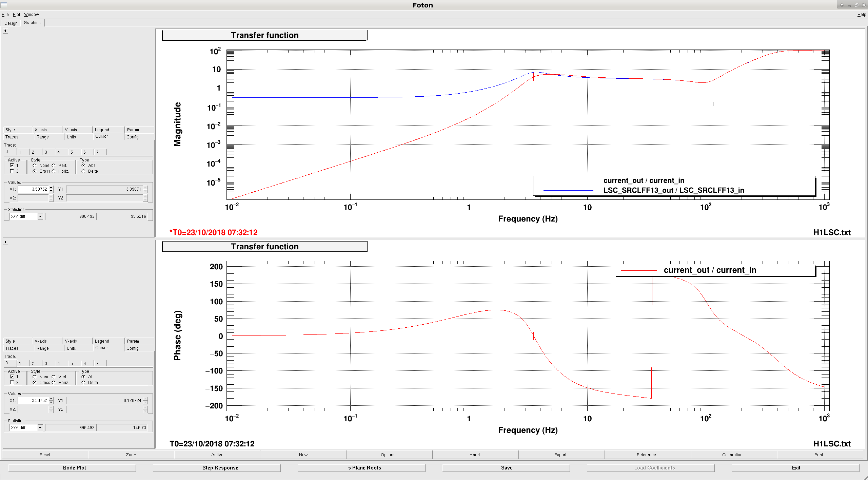Viewport: 868px width, 480px height.
Task: Select Delta cursor type in lower panel
Action: click(83, 383)
